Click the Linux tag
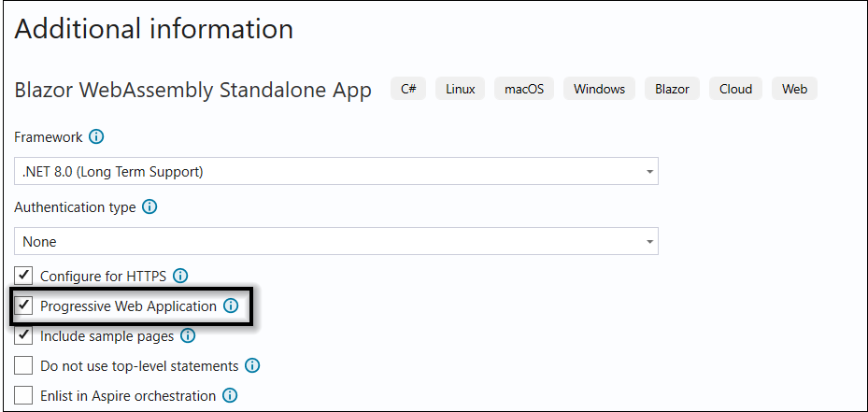Image resolution: width=868 pixels, height=412 pixels. point(461,89)
